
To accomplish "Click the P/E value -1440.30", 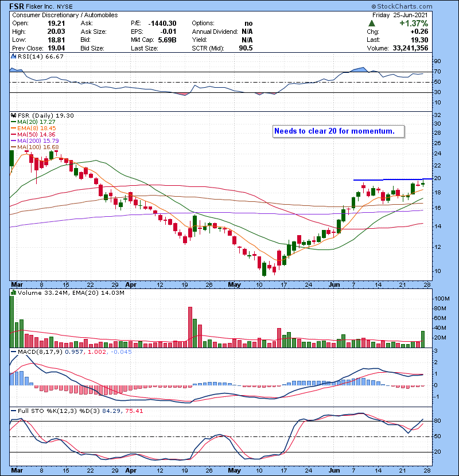I will coord(162,24).
